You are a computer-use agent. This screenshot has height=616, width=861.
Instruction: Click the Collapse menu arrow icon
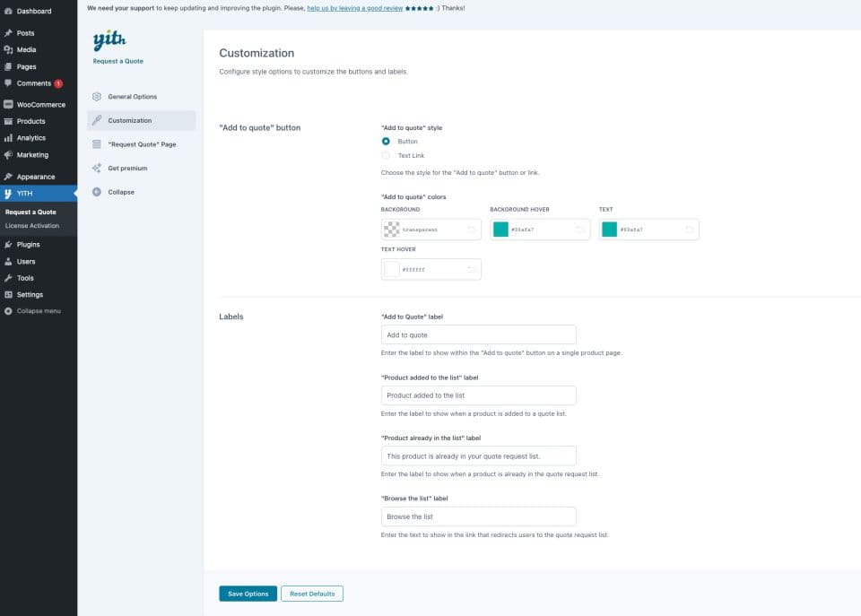pyautogui.click(x=8, y=311)
